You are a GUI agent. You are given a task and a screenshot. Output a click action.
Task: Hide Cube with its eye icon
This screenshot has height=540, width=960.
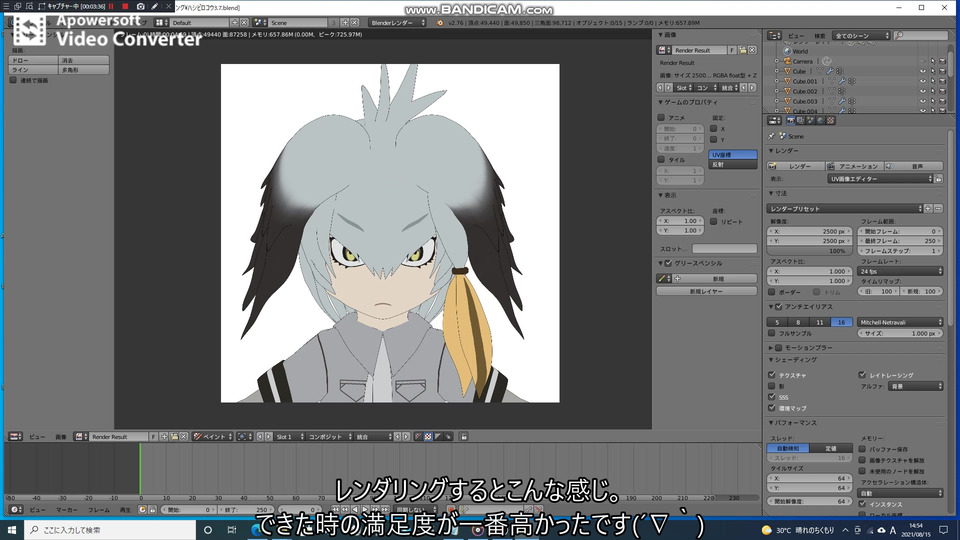click(923, 71)
